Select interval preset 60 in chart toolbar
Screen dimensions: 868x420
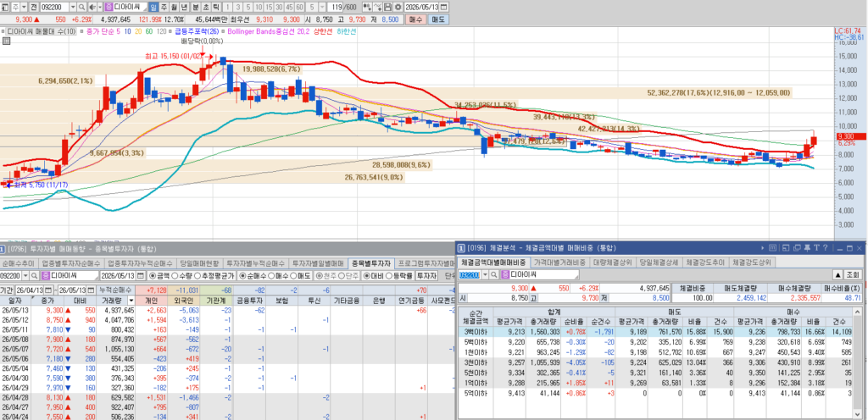tap(299, 7)
